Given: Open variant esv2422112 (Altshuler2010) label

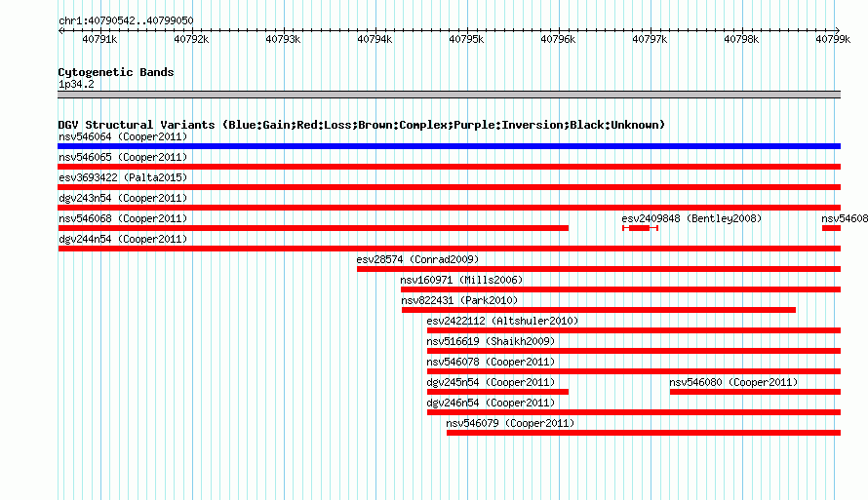Looking at the screenshot, I should [x=502, y=321].
